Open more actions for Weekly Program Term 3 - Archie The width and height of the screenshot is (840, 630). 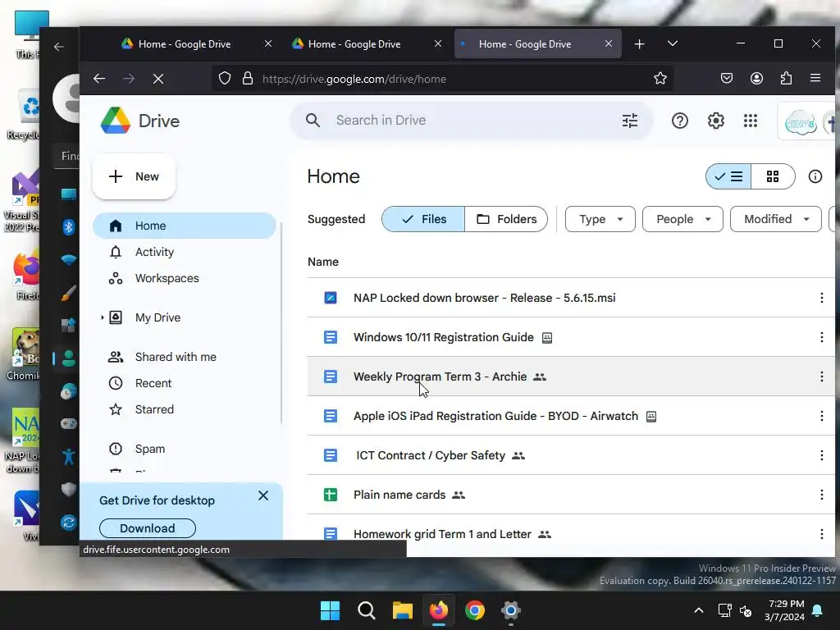point(821,377)
